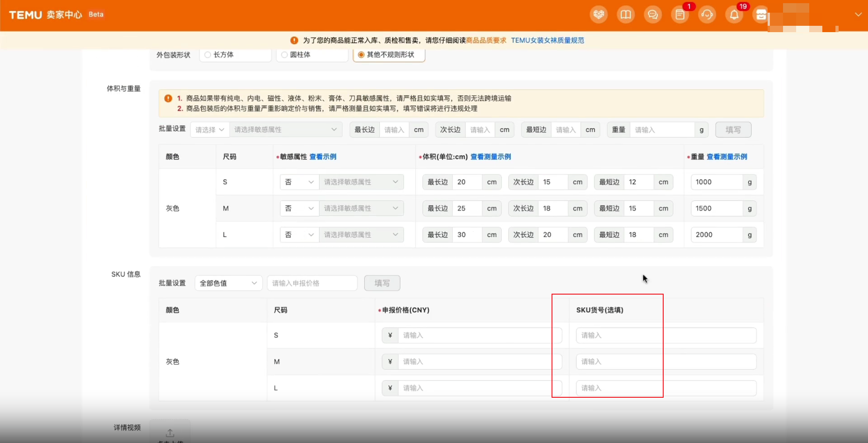The image size is (868, 443).
Task: Click the customer service headset icon
Action: (707, 14)
